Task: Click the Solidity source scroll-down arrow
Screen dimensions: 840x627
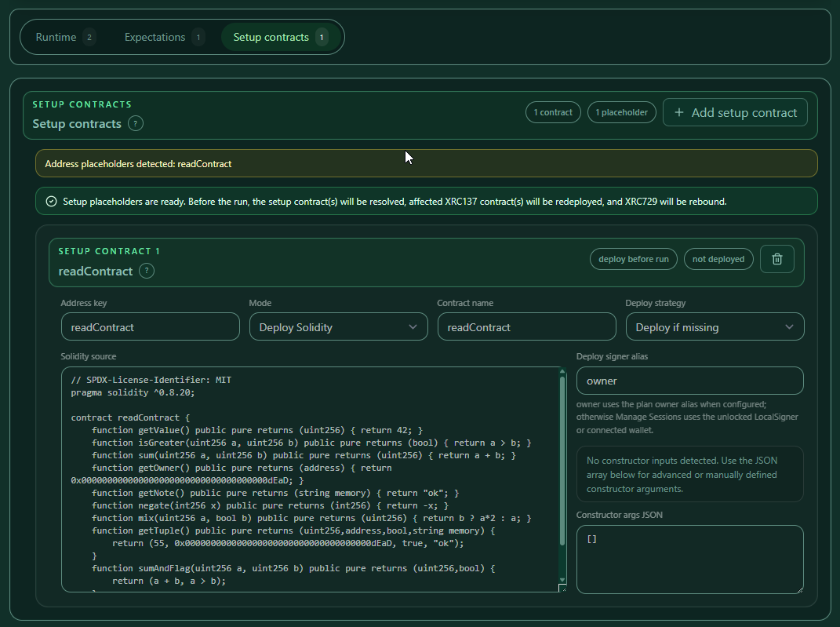Action: click(x=562, y=580)
